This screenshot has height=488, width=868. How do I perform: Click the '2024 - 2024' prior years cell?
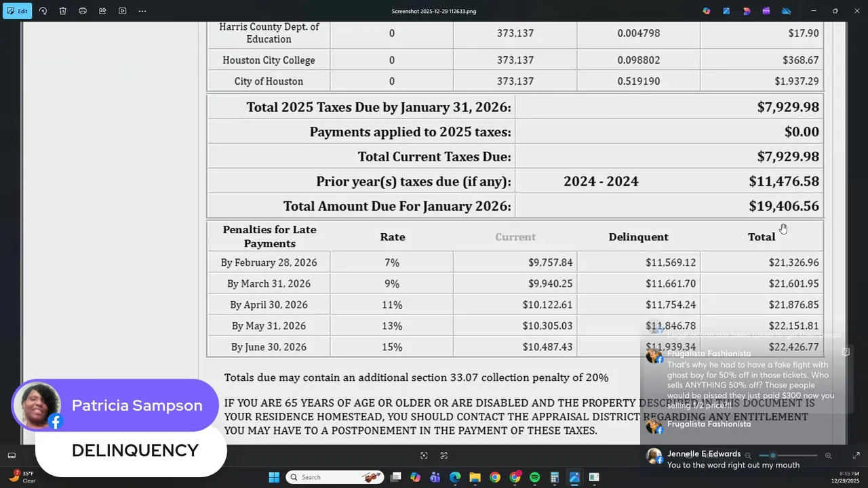pos(601,182)
